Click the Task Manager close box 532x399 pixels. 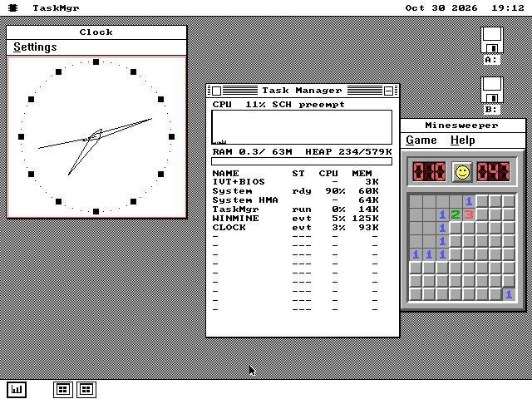216,91
